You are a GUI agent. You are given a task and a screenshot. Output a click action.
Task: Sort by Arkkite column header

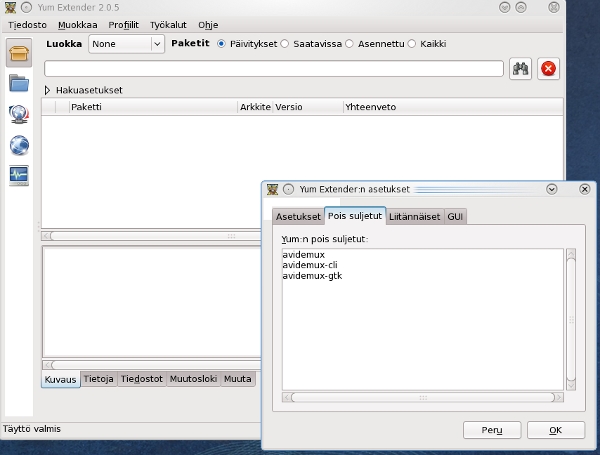(x=255, y=107)
